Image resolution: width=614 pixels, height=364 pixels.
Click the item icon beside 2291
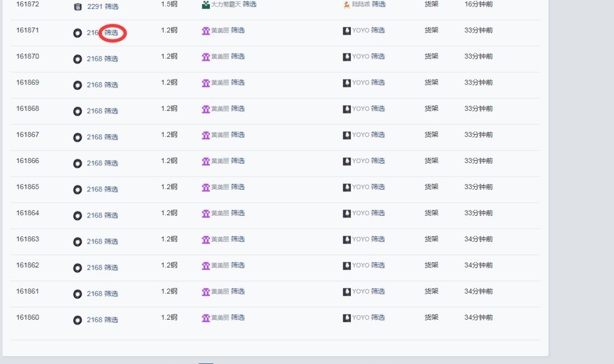pyautogui.click(x=78, y=7)
